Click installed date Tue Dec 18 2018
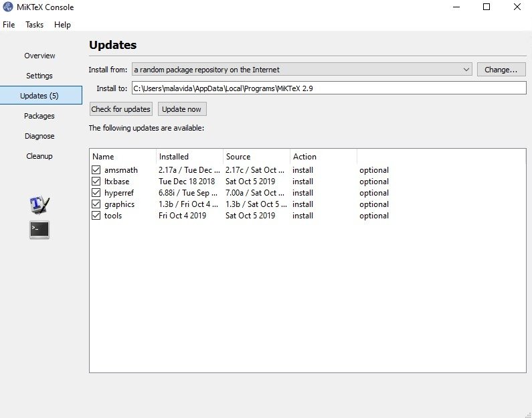The height and width of the screenshot is (418, 532). (187, 182)
